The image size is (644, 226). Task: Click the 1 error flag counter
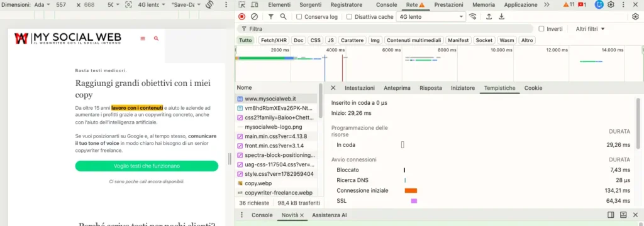582,5
